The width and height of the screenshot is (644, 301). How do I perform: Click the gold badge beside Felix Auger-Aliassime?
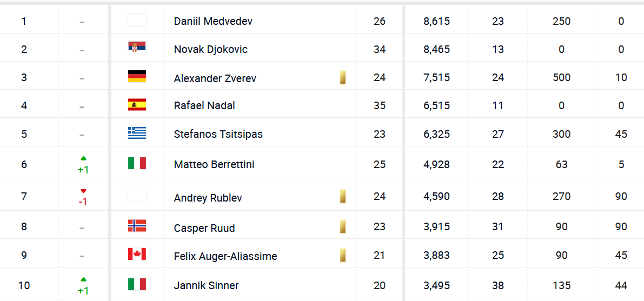(343, 255)
